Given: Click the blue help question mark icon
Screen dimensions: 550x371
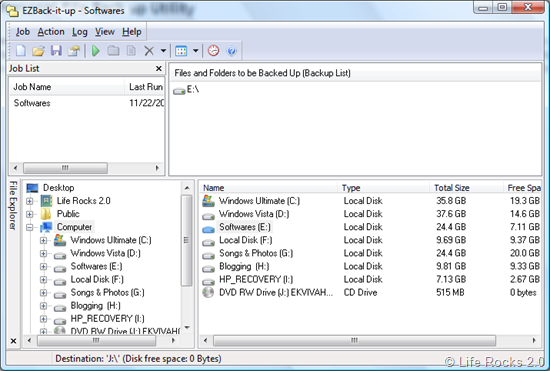Looking at the screenshot, I should click(x=232, y=51).
